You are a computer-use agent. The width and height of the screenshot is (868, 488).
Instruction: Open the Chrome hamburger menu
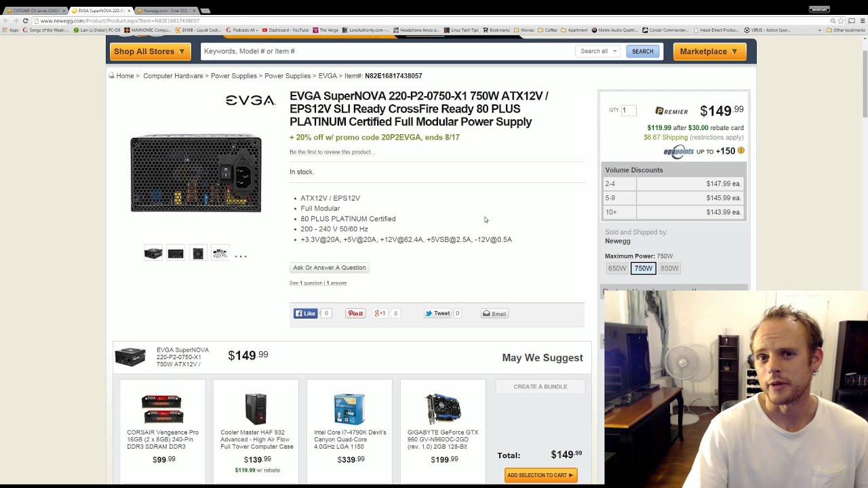coord(863,21)
